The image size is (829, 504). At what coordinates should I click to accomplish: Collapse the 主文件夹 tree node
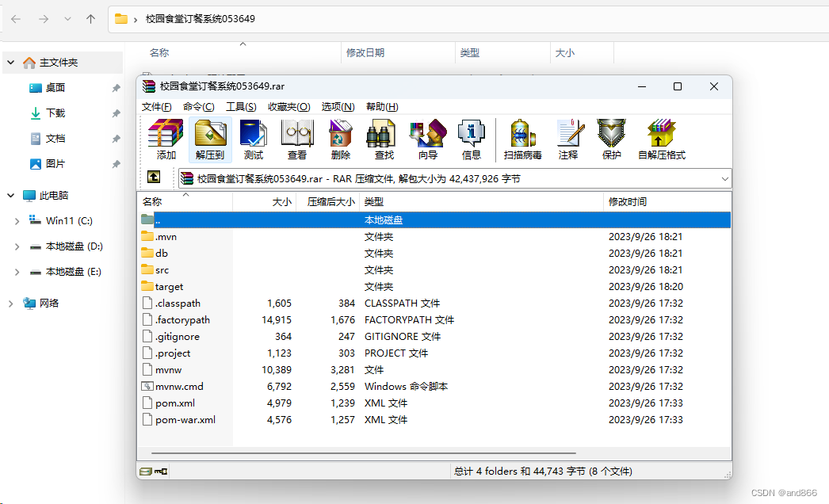(x=10, y=63)
